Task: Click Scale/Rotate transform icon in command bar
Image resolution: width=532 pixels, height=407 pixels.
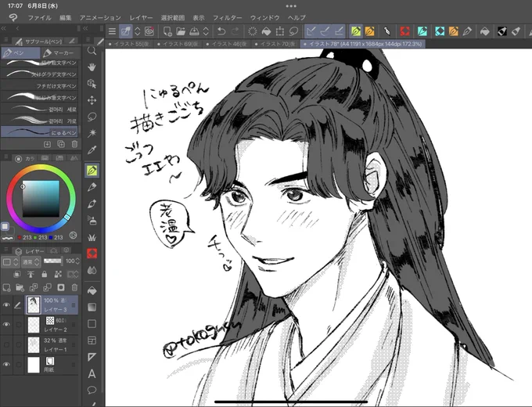Action: pos(280,31)
